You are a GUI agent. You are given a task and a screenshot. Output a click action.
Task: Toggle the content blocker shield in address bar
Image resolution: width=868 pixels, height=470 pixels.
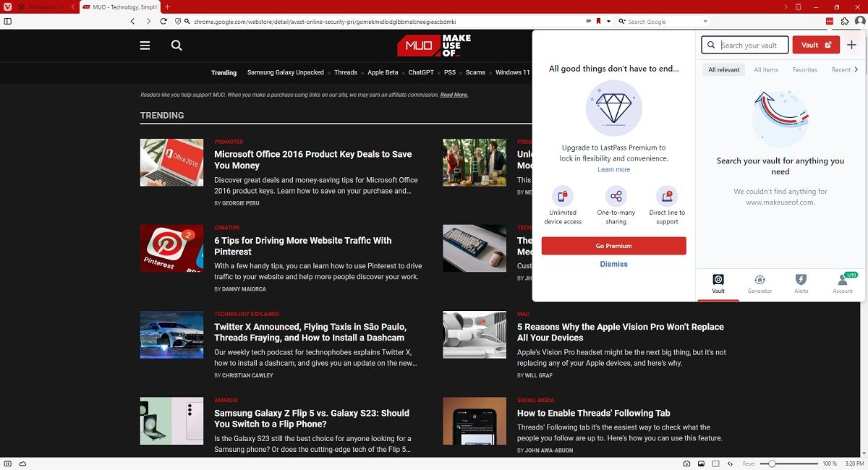[x=176, y=21]
